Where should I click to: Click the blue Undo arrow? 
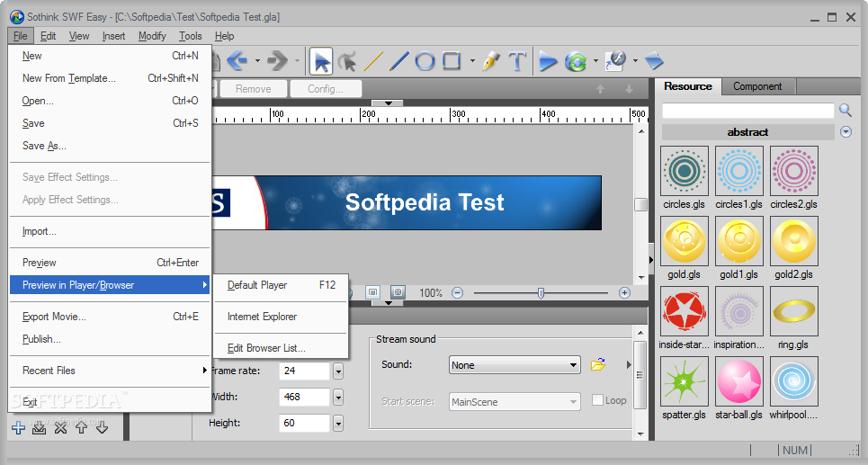click(x=237, y=61)
